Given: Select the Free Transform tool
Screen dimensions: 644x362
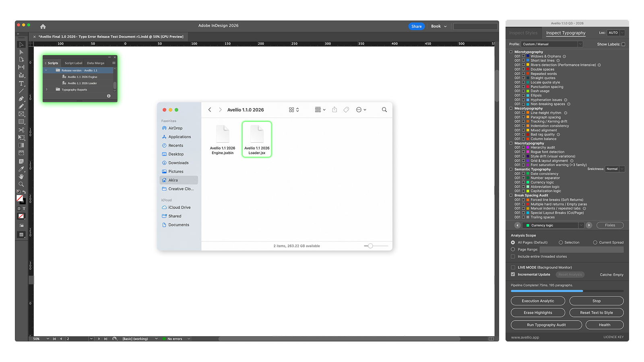Looking at the screenshot, I should [21, 138].
